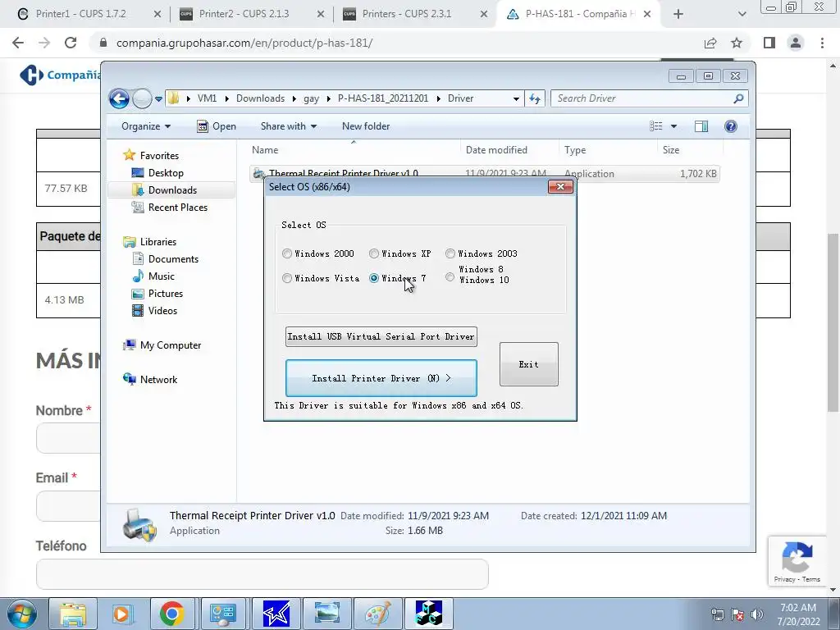Screen dimensions: 840x630
Task: Open Windows Explorer taskbar icon
Action: pyautogui.click(x=73, y=614)
